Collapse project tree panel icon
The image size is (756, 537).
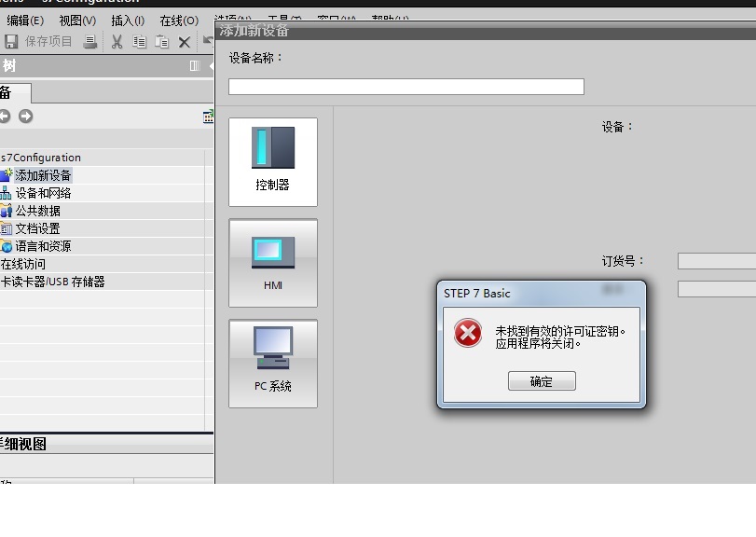(194, 65)
